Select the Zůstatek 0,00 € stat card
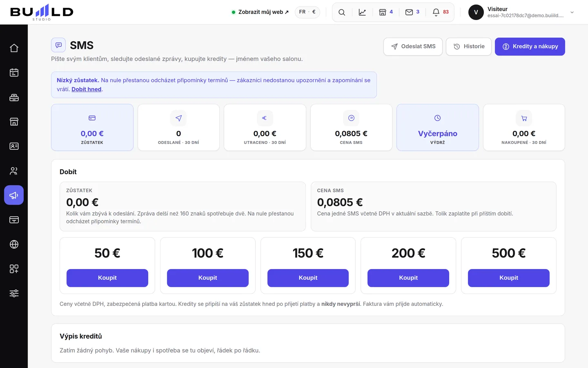The width and height of the screenshot is (588, 368). click(x=92, y=127)
